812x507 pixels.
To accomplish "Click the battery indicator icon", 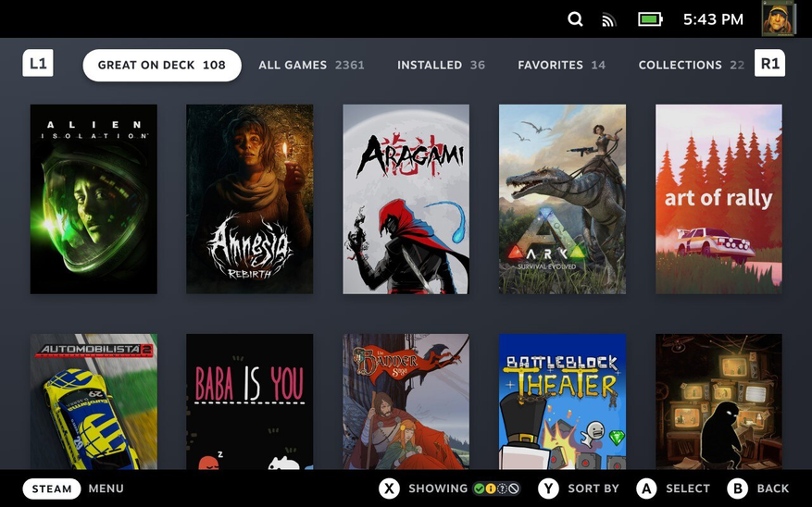I will tap(650, 19).
